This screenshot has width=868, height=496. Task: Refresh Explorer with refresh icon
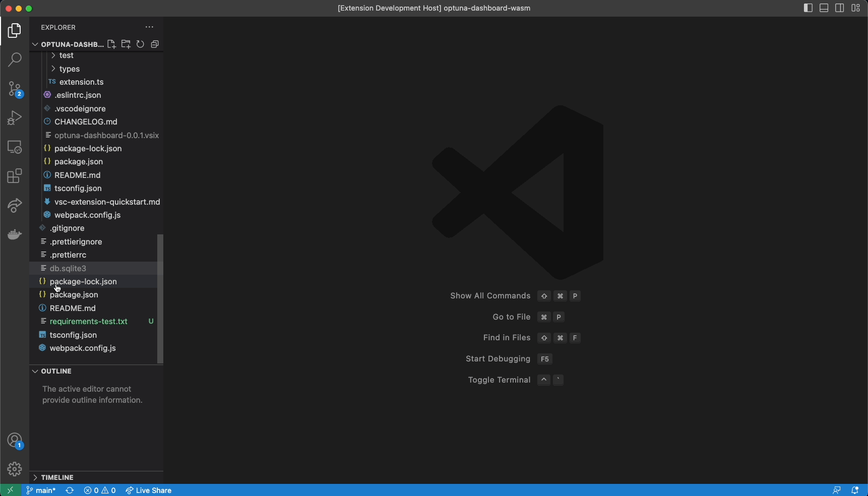(140, 44)
